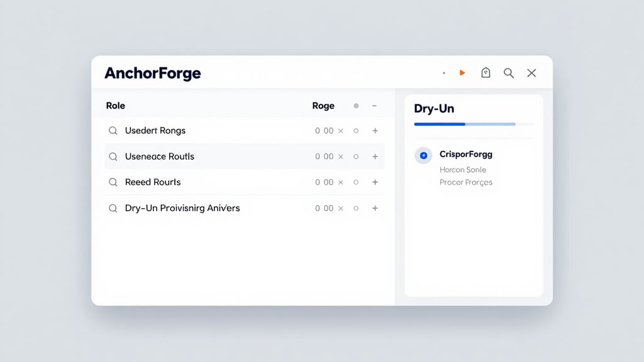Toggle circle option for Reeed Rourls row
This screenshot has width=644, height=362.
coord(356,182)
